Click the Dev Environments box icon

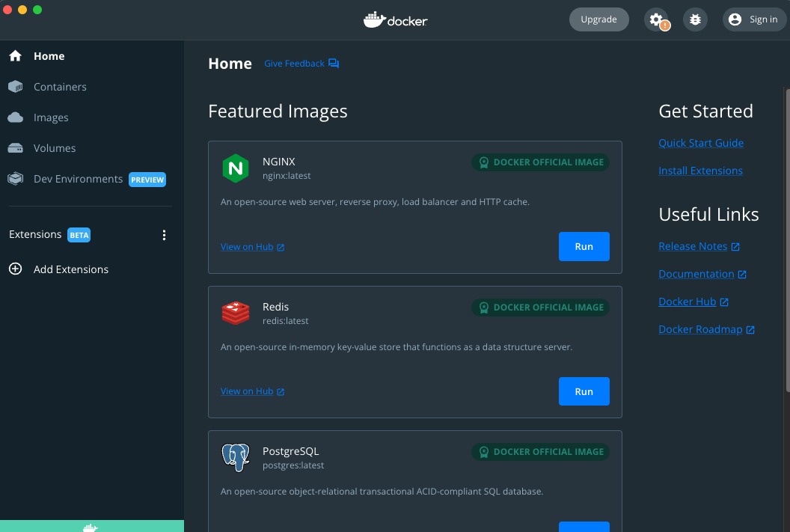pyautogui.click(x=16, y=179)
